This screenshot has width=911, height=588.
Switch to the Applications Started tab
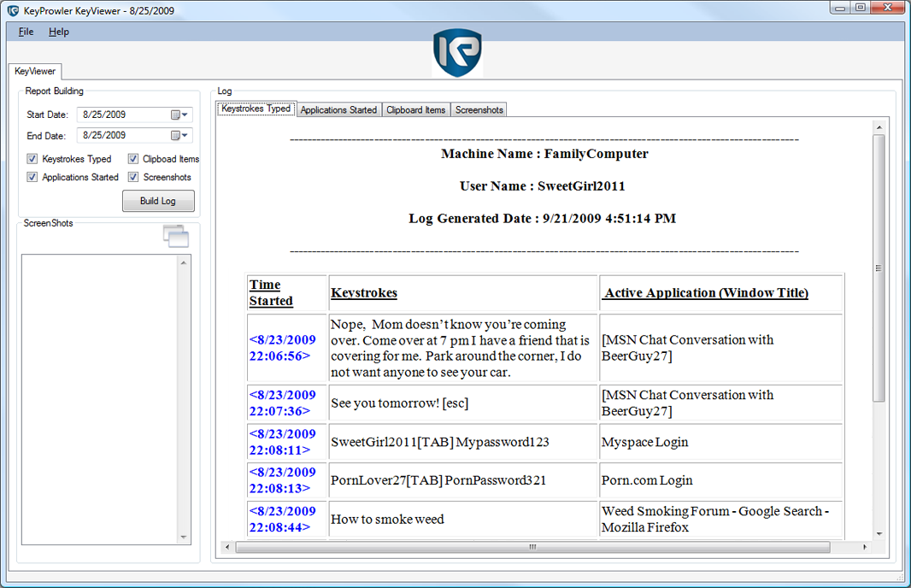click(x=338, y=109)
